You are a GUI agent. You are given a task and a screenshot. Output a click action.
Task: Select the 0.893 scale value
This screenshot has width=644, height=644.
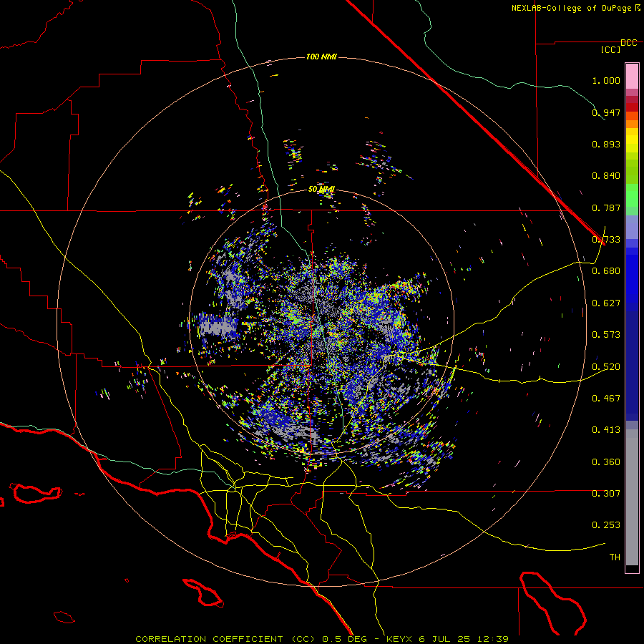click(x=606, y=144)
